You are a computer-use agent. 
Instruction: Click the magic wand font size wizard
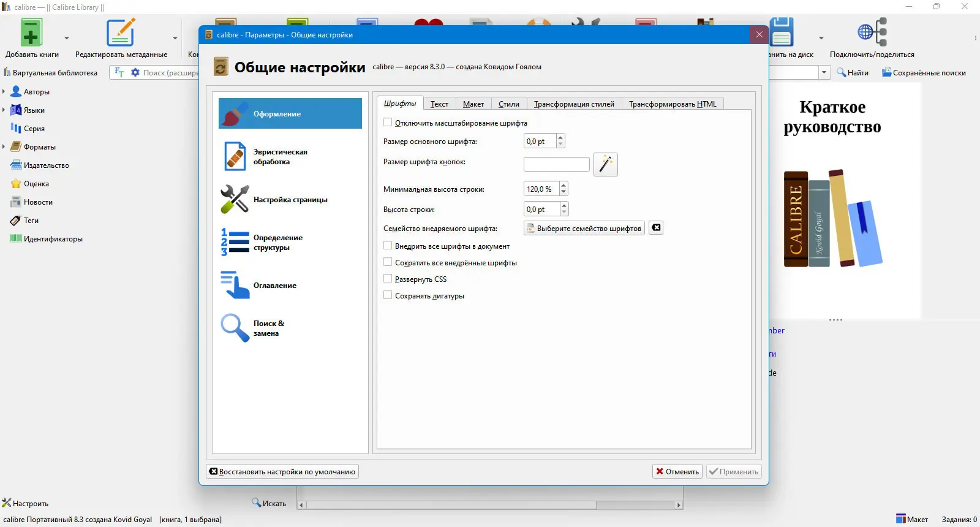[x=606, y=164]
